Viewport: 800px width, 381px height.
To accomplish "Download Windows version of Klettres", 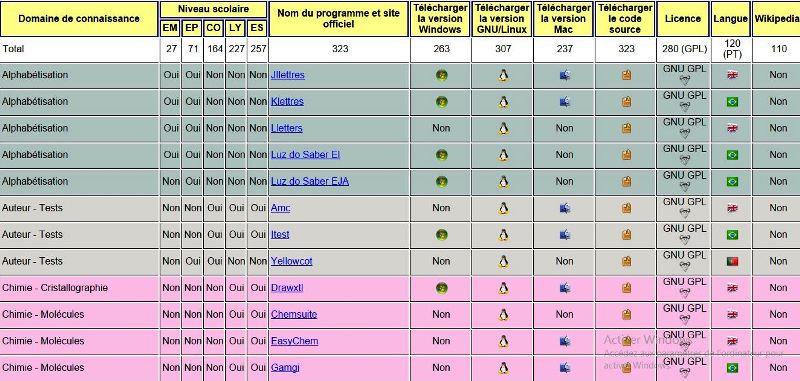I will click(441, 102).
